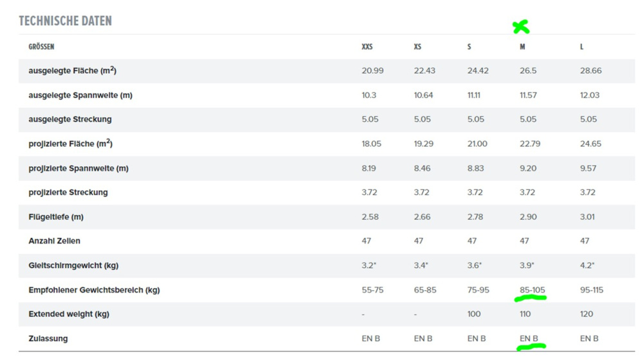Click the Flügeltiefe (m) row label

click(x=56, y=217)
